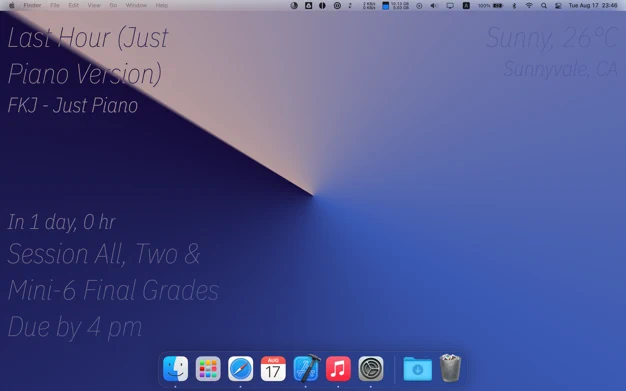Open Finder from the Dock
Image resolution: width=626 pixels, height=391 pixels.
pos(175,368)
